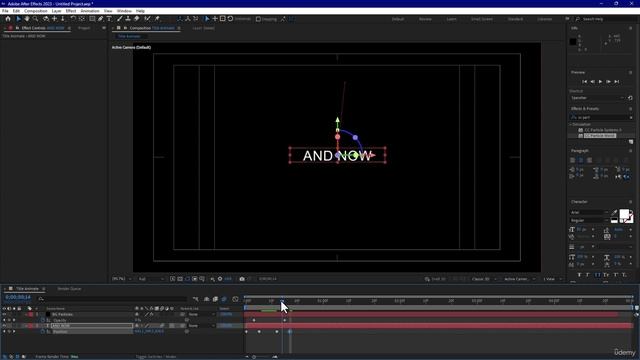Select the Selection arrow tool
640x360 pixels.
click(x=18, y=19)
